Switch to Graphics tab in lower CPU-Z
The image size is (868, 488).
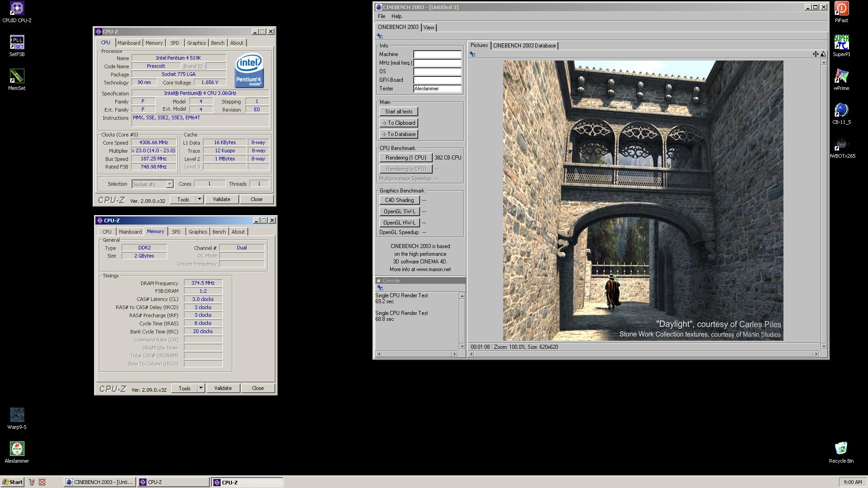[x=198, y=232]
